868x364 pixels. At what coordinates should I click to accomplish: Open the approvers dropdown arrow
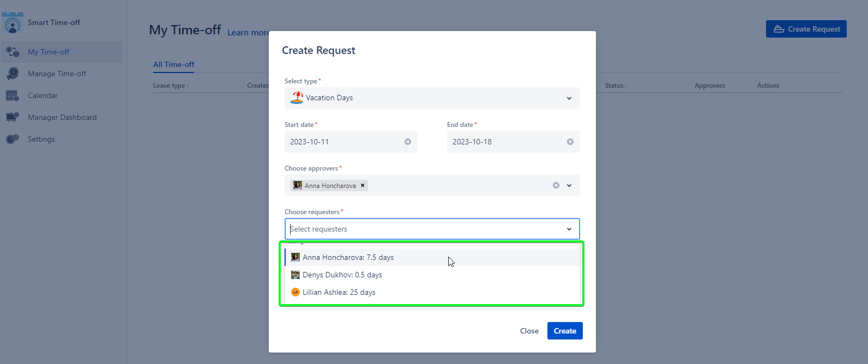tap(569, 185)
